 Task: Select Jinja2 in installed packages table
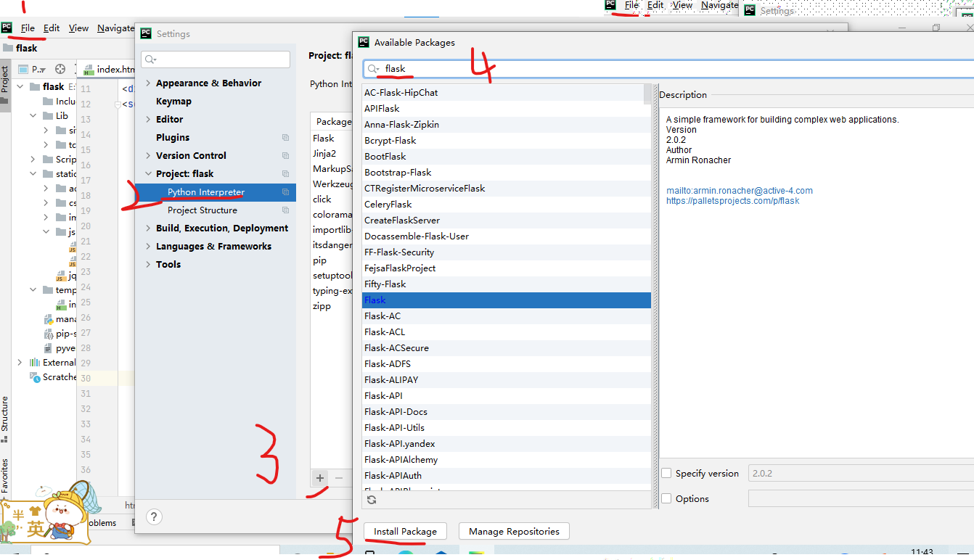pyautogui.click(x=324, y=154)
